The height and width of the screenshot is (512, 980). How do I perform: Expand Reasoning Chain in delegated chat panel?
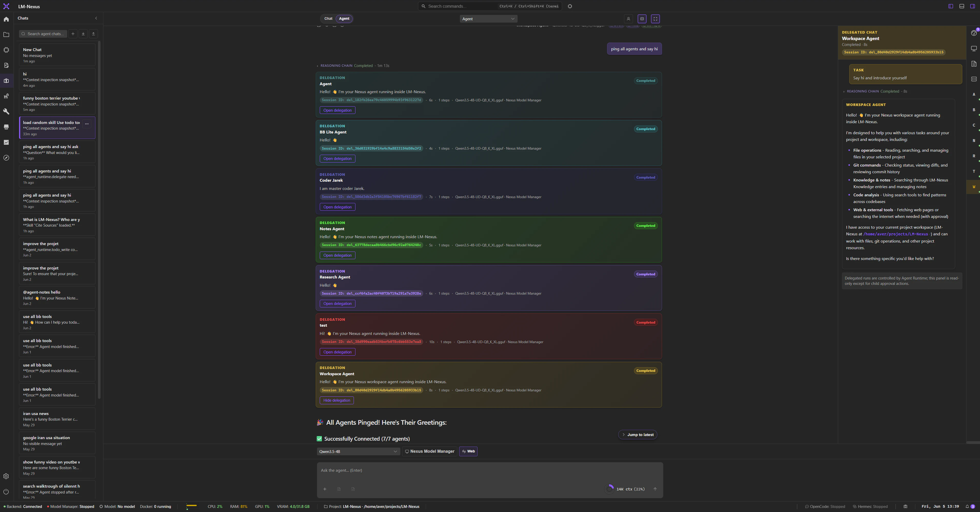point(875,91)
